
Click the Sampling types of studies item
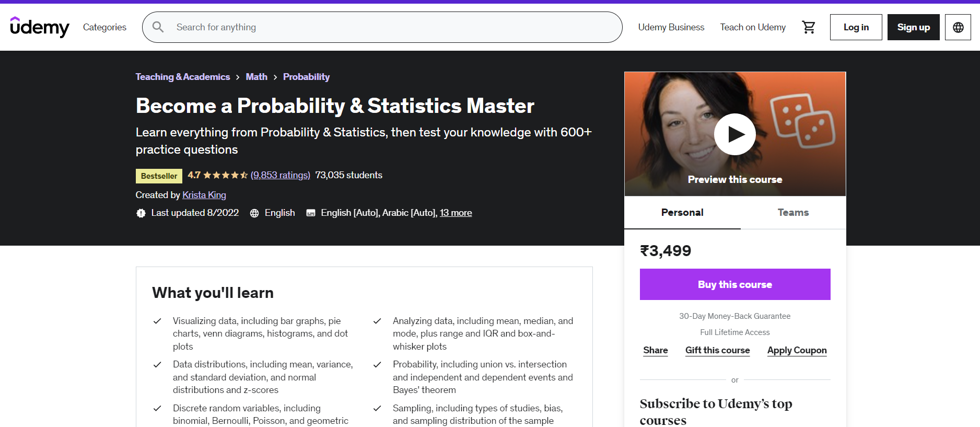pyautogui.click(x=477, y=414)
